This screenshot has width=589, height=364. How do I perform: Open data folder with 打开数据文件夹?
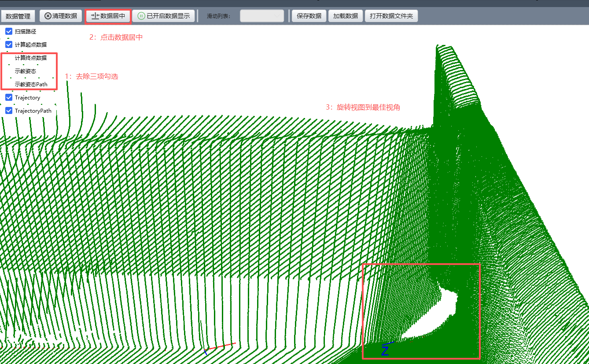[391, 16]
